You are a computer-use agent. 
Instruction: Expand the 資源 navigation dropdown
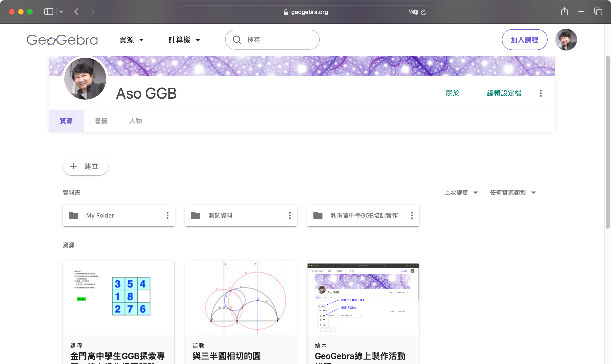pos(131,40)
